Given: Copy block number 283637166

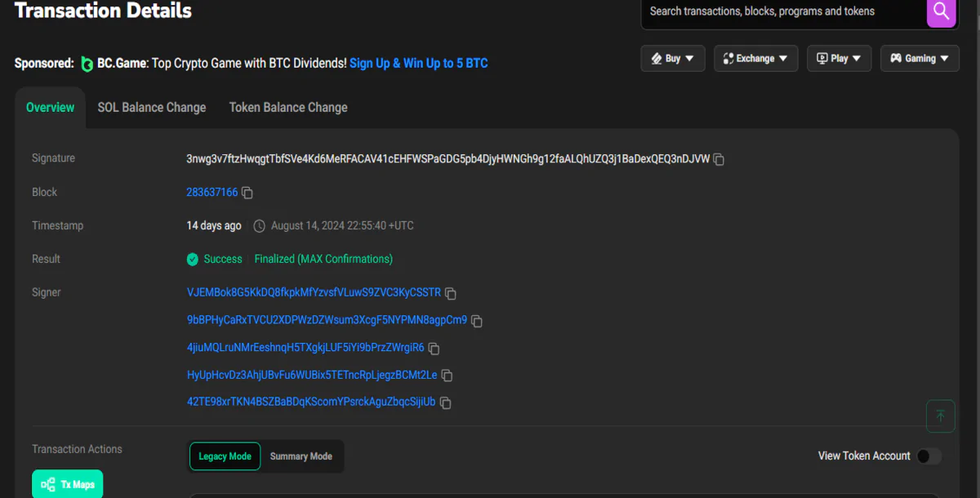Looking at the screenshot, I should pos(247,193).
